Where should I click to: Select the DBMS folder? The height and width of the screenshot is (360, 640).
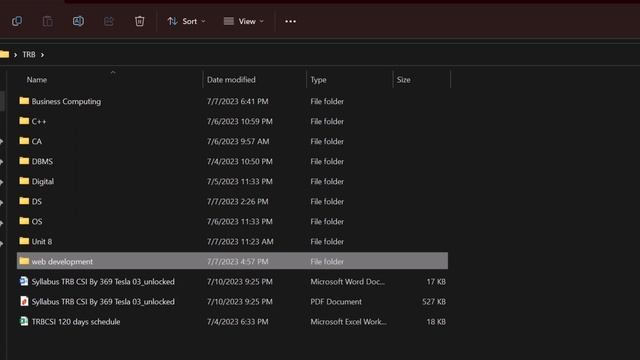pyautogui.click(x=232, y=161)
